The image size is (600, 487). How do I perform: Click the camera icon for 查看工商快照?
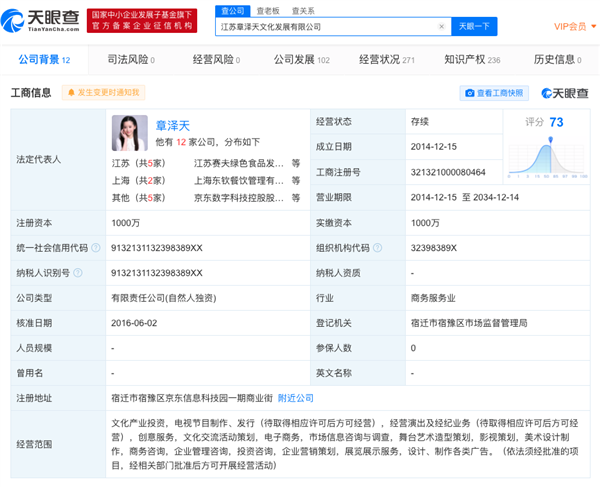coord(469,93)
